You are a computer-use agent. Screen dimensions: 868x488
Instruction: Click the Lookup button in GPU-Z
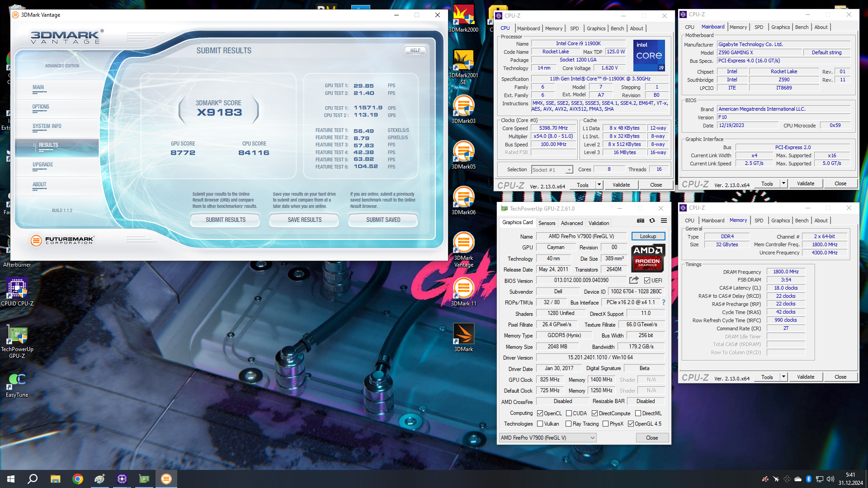point(648,236)
